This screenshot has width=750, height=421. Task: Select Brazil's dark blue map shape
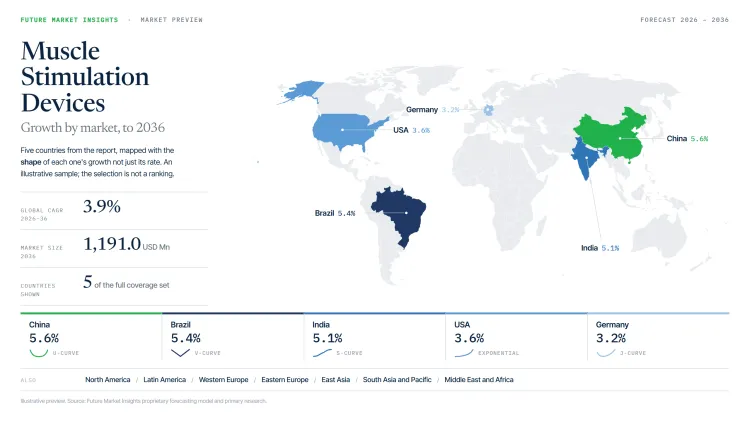pos(399,215)
